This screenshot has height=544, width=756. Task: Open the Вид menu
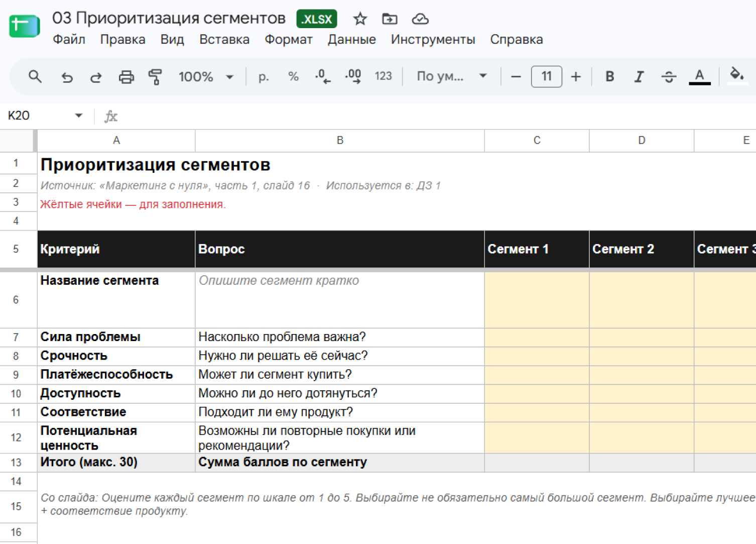[172, 40]
